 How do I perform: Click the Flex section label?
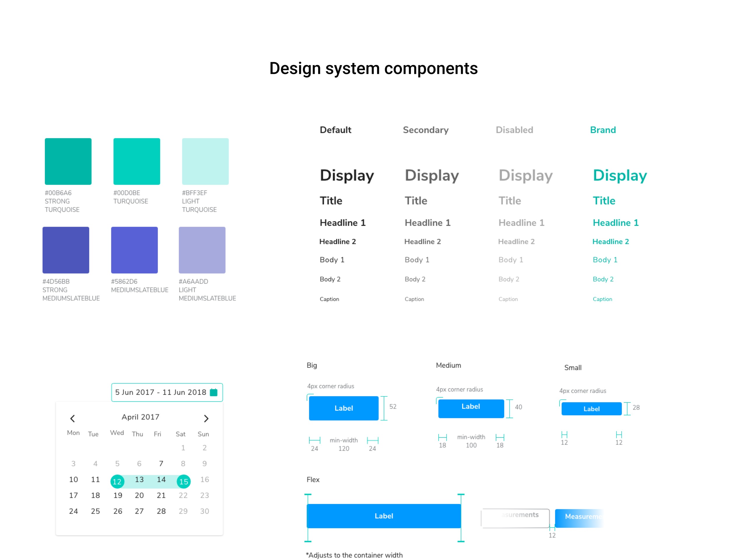point(313,480)
